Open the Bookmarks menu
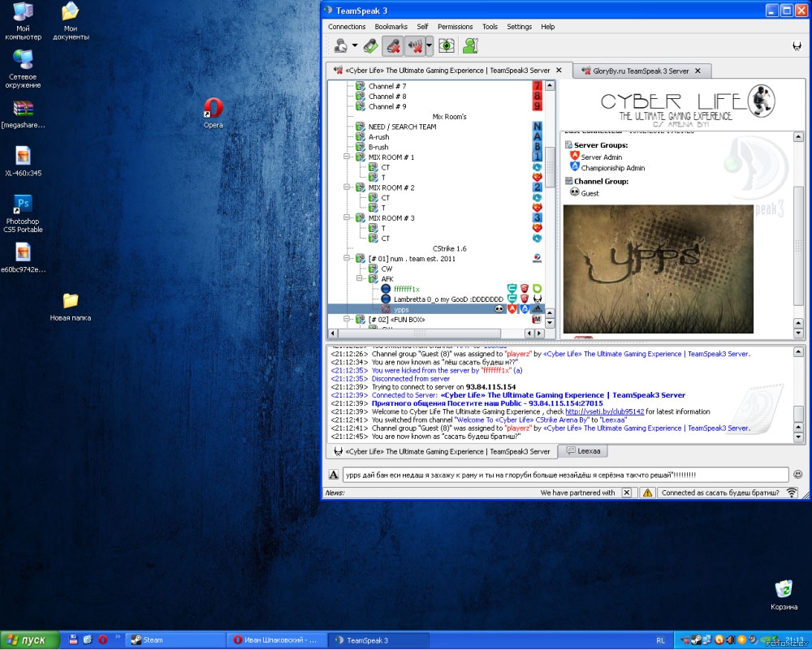This screenshot has height=650, width=812. click(x=391, y=27)
